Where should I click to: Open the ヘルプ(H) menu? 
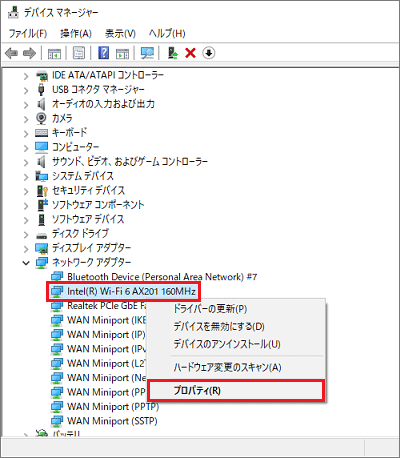click(x=167, y=33)
